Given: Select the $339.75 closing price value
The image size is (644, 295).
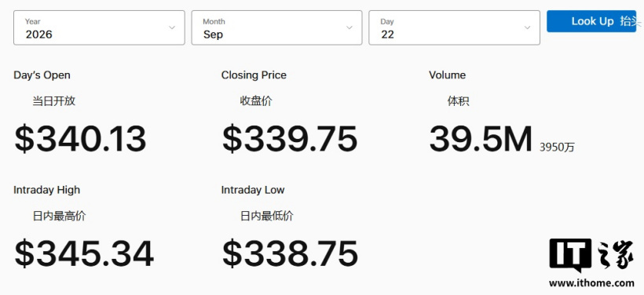Looking at the screenshot, I should (x=290, y=139).
